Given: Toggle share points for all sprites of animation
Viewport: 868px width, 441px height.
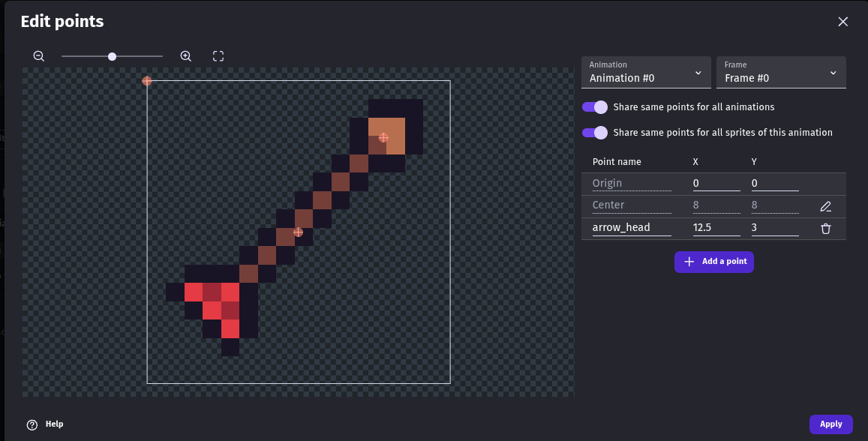Looking at the screenshot, I should [595, 133].
